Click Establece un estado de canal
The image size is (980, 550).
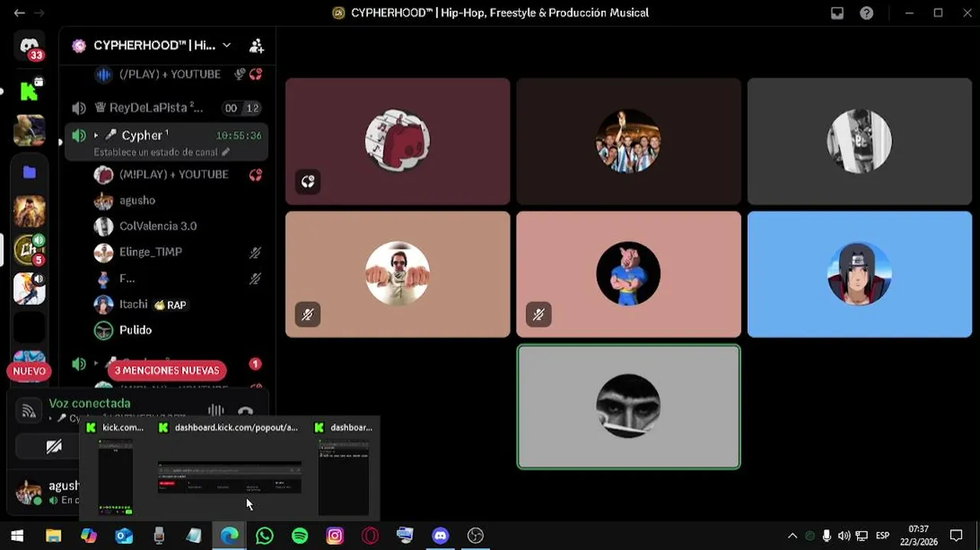[x=156, y=152]
